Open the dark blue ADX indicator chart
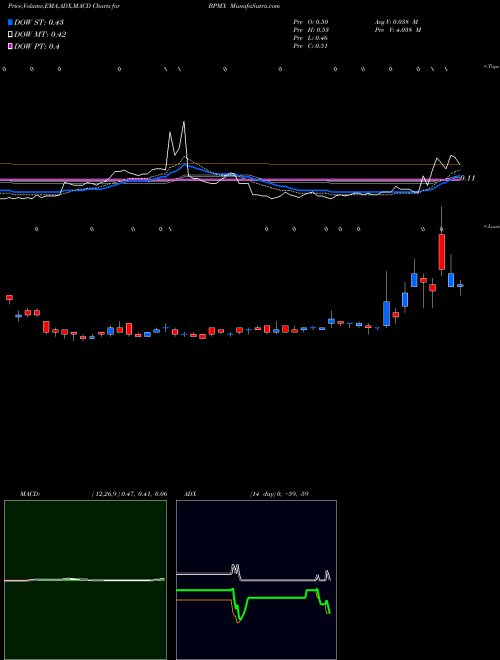 click(x=256, y=580)
